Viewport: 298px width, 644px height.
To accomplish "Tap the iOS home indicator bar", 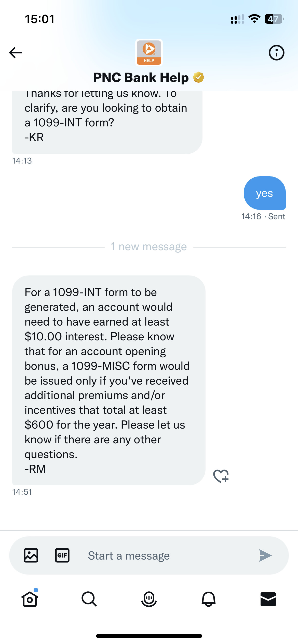I will pyautogui.click(x=149, y=636).
